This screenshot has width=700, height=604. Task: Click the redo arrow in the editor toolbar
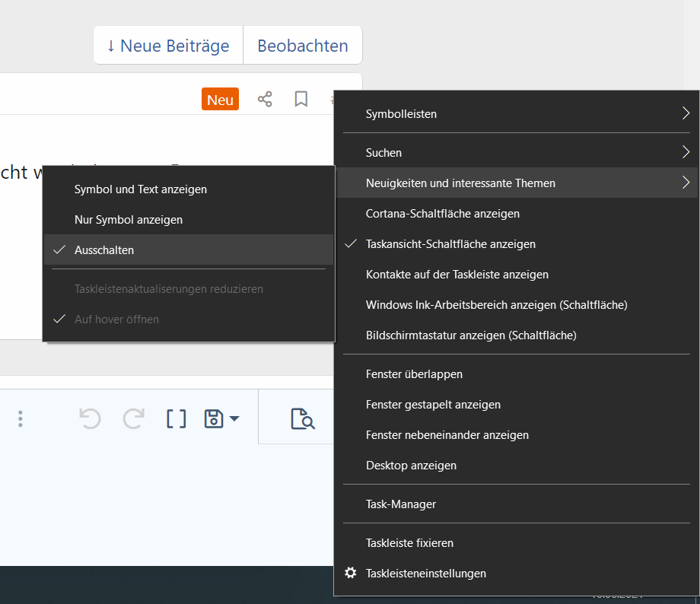[134, 418]
